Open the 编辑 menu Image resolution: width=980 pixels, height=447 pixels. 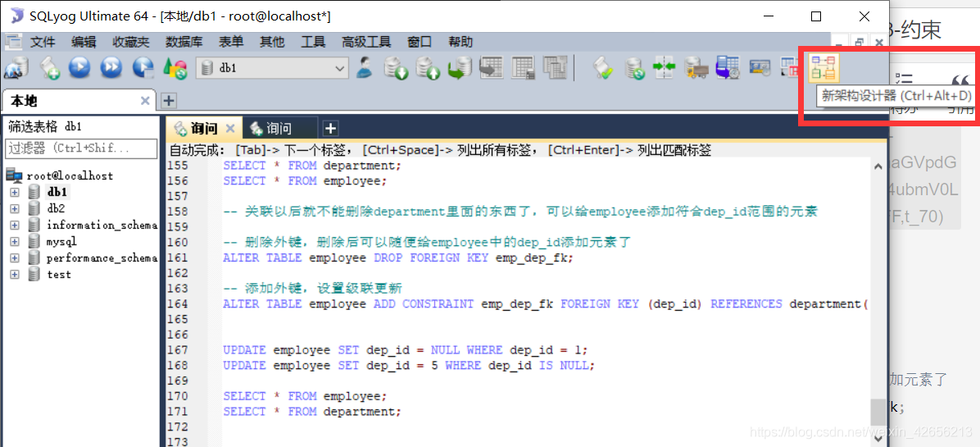pos(84,42)
